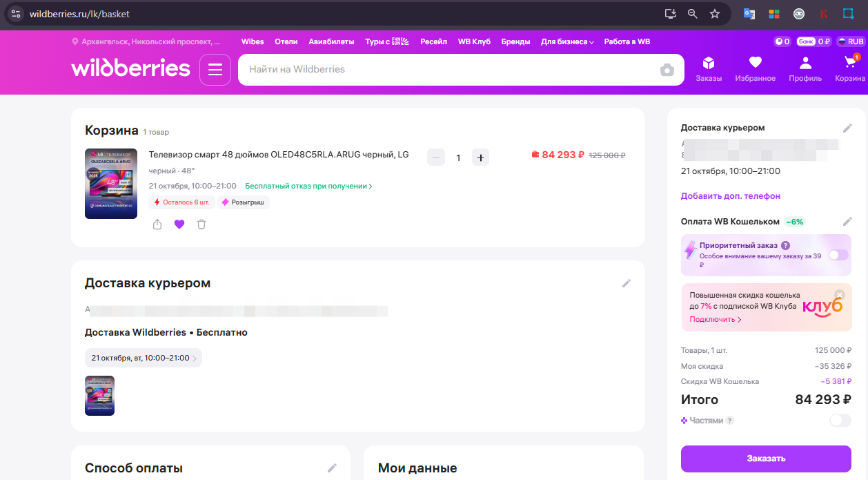This screenshot has width=868, height=480.
Task: Open the Заказы orders icon
Action: [x=709, y=69]
